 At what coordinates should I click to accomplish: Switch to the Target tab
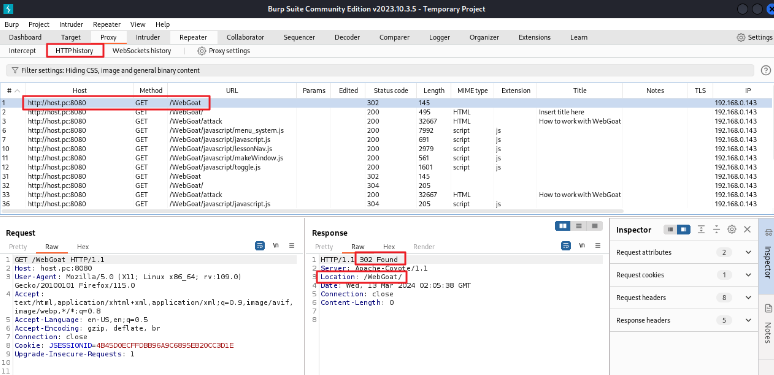click(x=71, y=38)
